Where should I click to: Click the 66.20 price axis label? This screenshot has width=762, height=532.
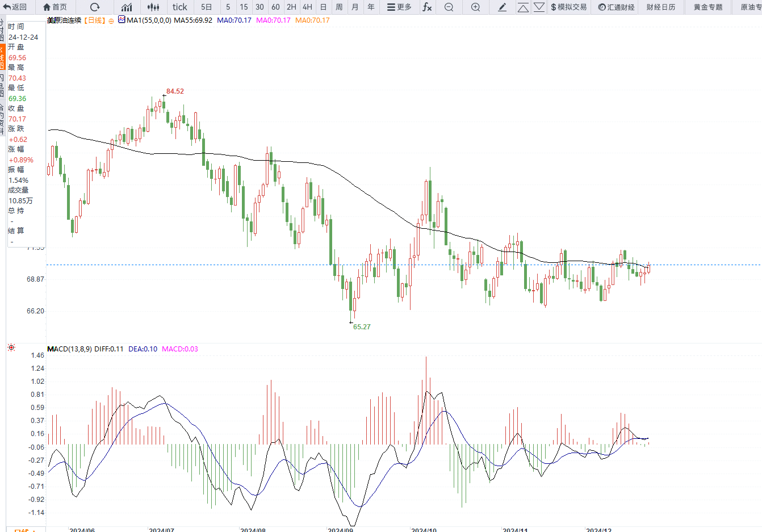35,311
